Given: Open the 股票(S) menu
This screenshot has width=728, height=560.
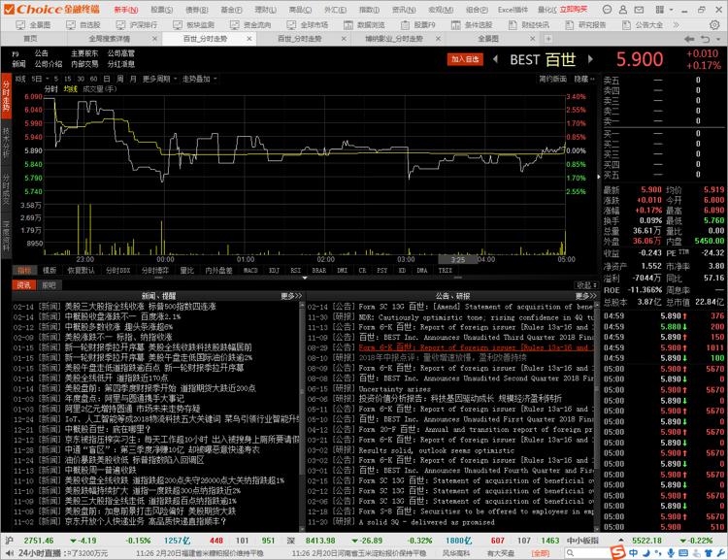Looking at the screenshot, I should 161,10.
